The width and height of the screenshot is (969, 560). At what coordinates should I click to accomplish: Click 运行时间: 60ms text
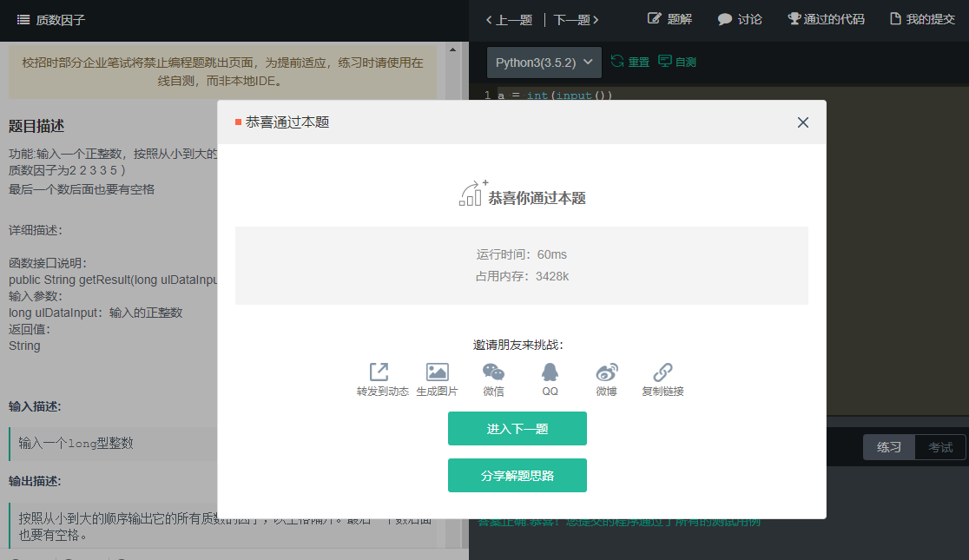522,254
